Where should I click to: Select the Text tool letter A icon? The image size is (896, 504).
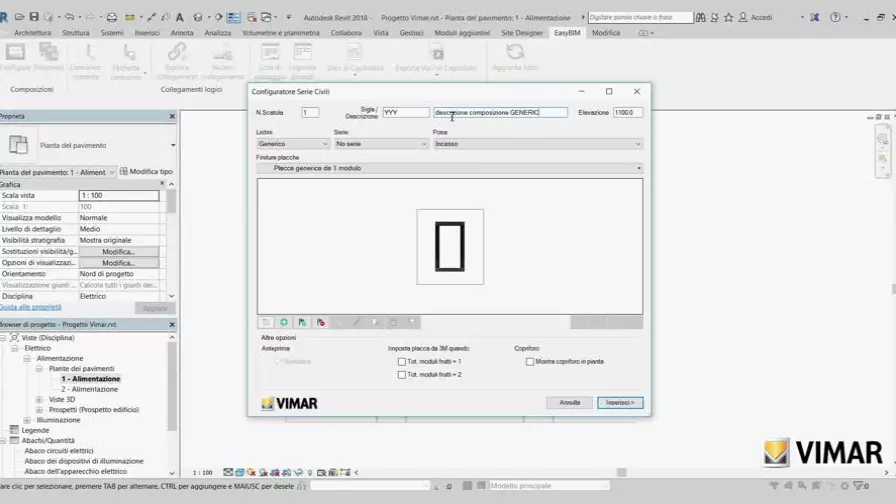tap(179, 17)
